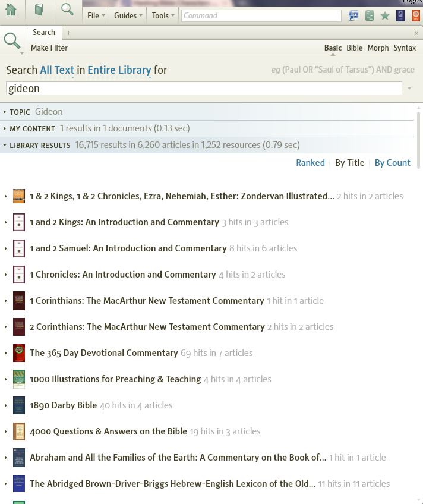Select the Basic search type

coord(333,48)
